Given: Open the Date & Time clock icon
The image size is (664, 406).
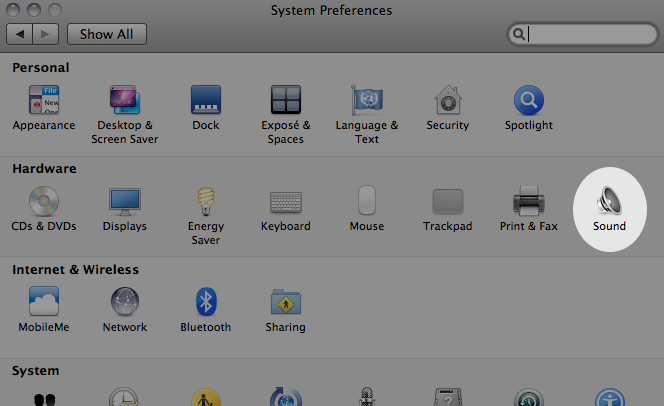Looking at the screenshot, I should tap(124, 397).
